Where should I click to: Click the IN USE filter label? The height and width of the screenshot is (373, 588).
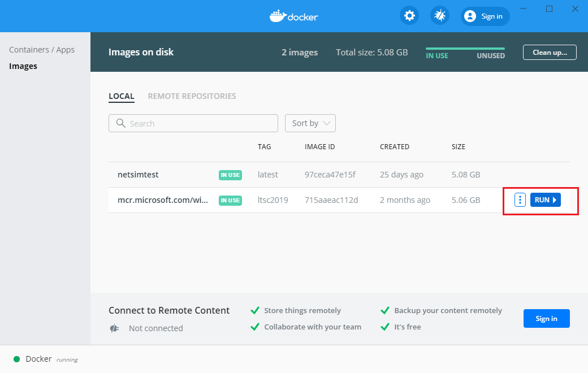tap(437, 56)
